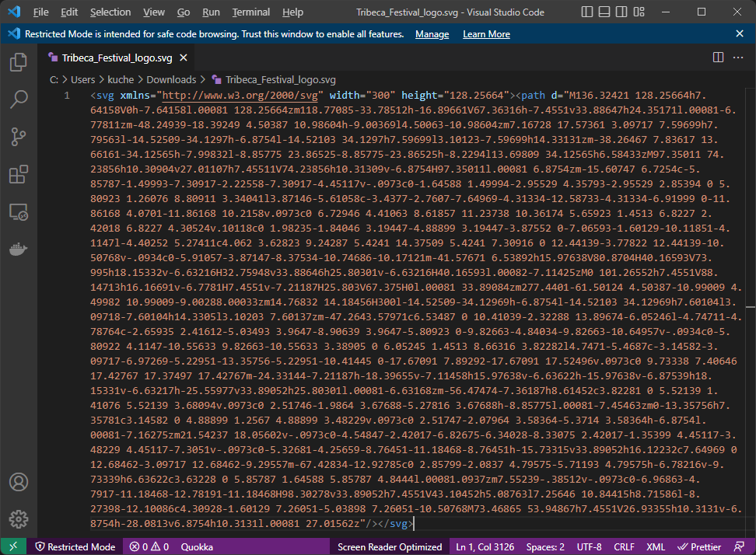This screenshot has width=756, height=555.
Task: Open the Search sidebar
Action: 19,99
